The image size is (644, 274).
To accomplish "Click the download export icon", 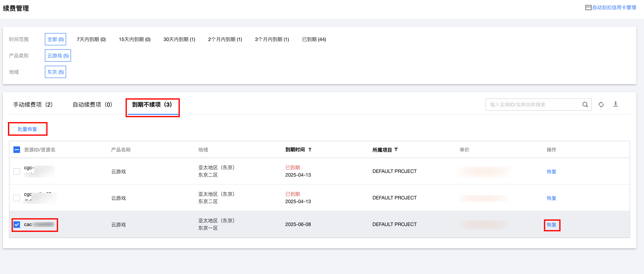I will click(x=615, y=104).
